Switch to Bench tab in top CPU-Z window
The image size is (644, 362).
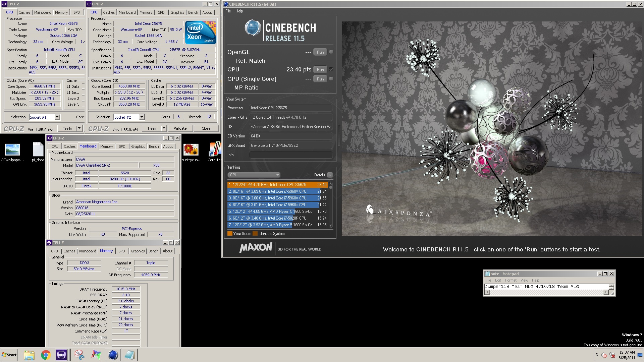[x=193, y=12]
